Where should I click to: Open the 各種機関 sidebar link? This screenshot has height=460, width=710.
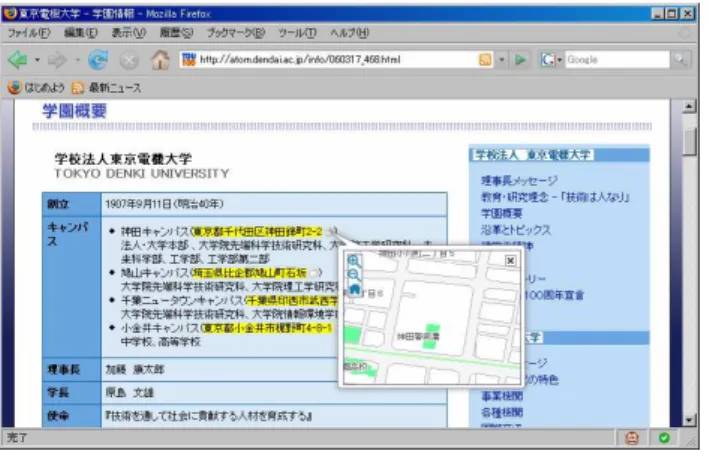(x=502, y=412)
